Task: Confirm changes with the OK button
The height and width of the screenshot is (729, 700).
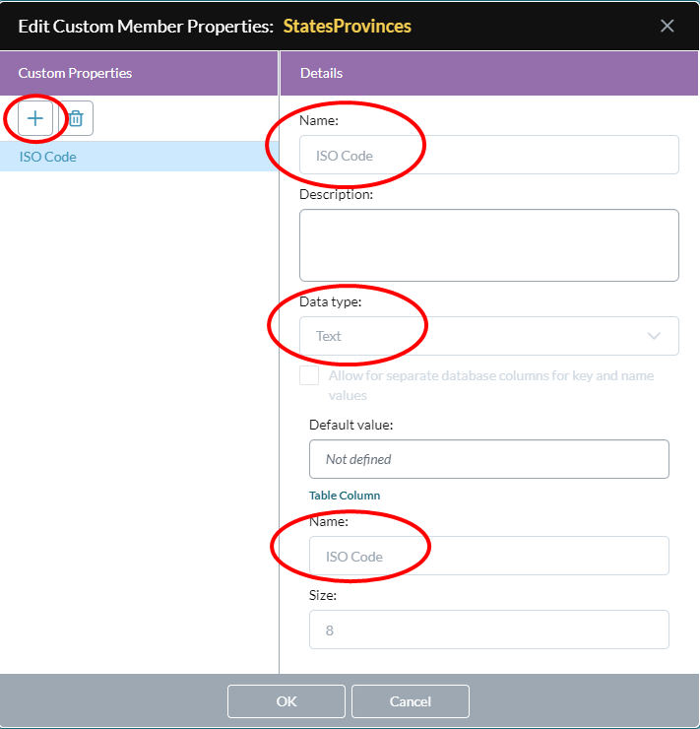Action: point(286,701)
